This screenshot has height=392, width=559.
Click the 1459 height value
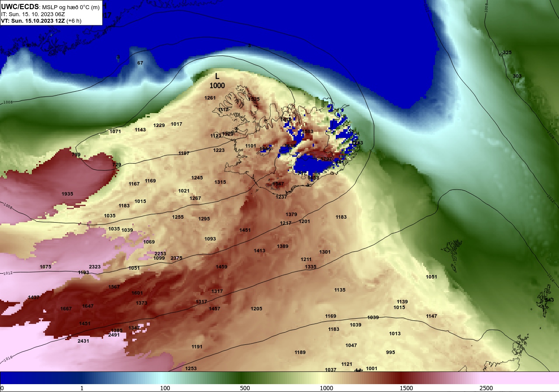click(221, 267)
